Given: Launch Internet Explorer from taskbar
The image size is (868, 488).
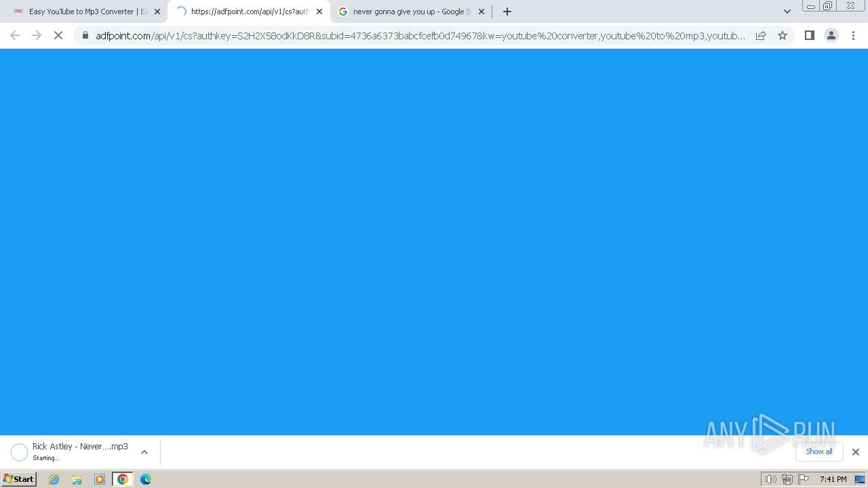Looking at the screenshot, I should point(54,479).
